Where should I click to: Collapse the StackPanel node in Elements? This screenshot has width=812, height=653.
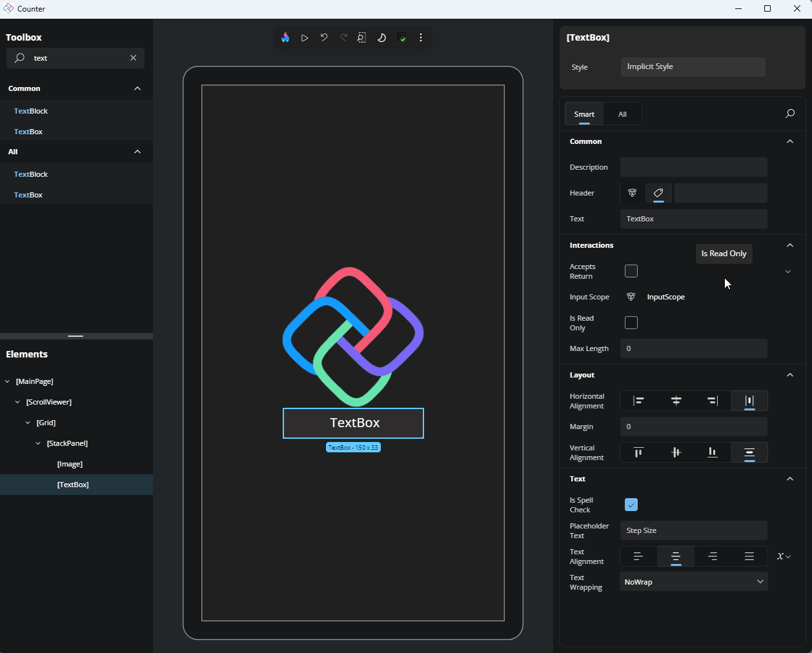pyautogui.click(x=38, y=443)
